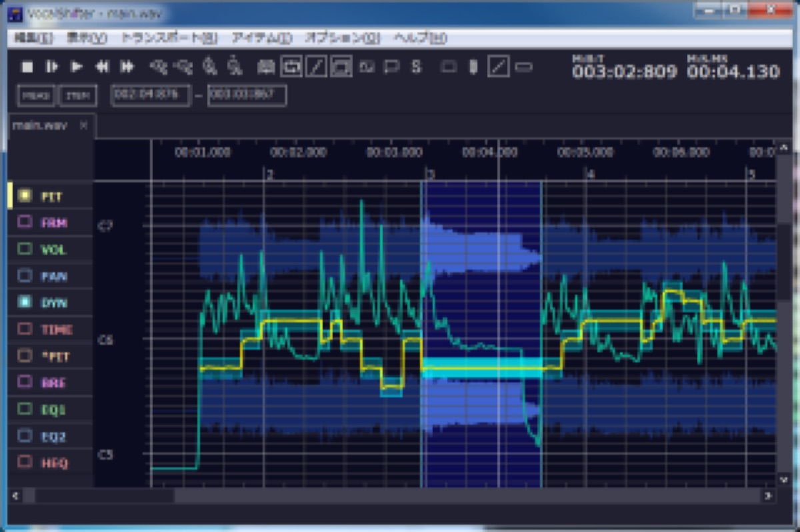Image resolution: width=800 pixels, height=532 pixels.
Task: Click the play-from-bar icon next to Stop
Action: tap(51, 67)
